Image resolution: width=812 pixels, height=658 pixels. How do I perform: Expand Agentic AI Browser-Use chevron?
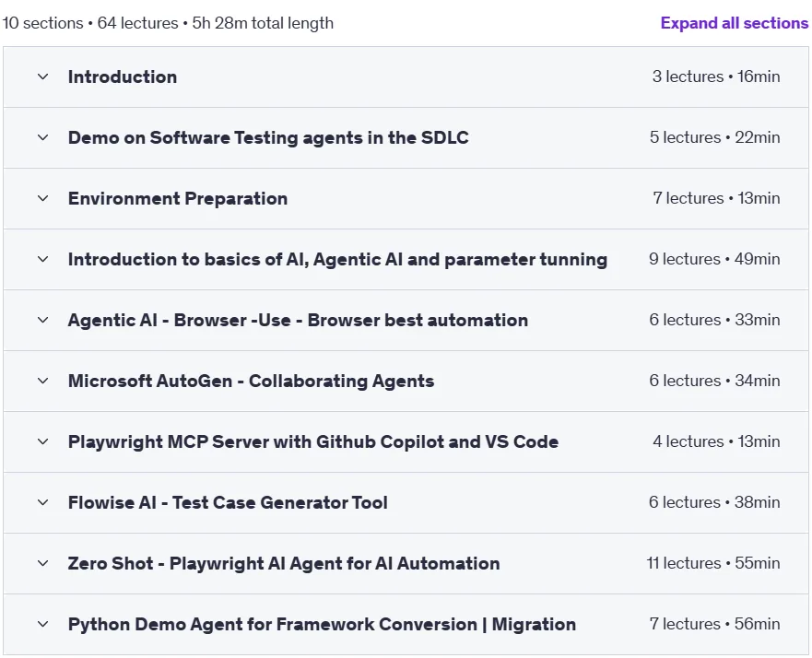[x=43, y=320]
